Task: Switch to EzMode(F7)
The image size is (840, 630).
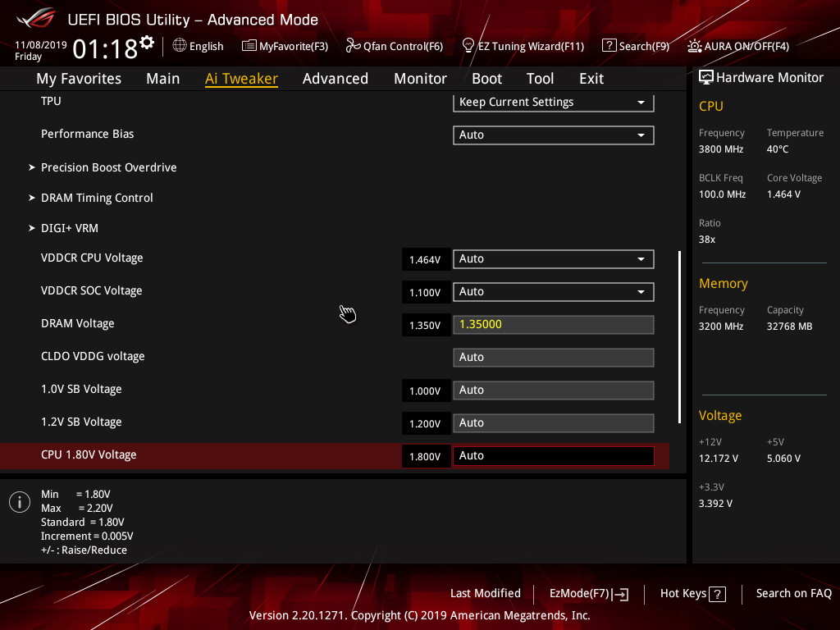Action: pyautogui.click(x=589, y=594)
